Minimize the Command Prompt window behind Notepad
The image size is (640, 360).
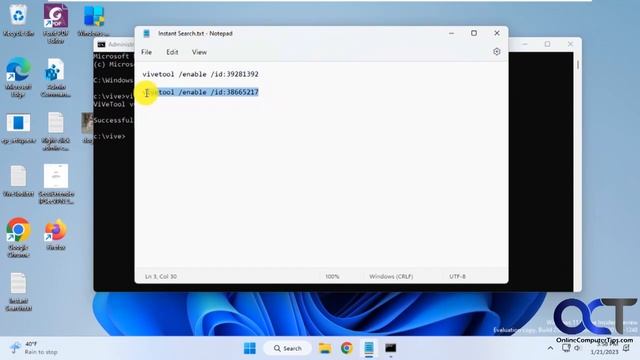click(525, 44)
